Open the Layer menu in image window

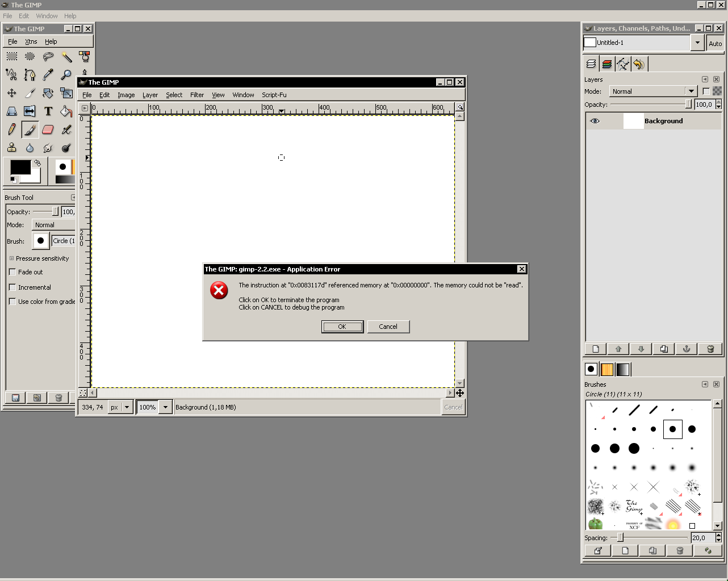pos(150,95)
